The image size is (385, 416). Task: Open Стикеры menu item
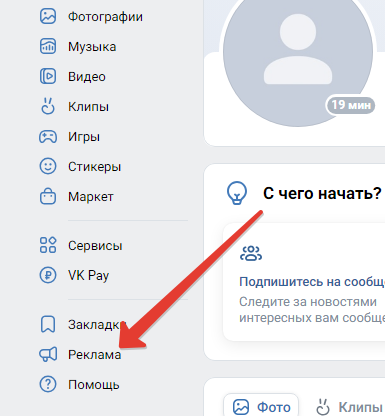(94, 167)
